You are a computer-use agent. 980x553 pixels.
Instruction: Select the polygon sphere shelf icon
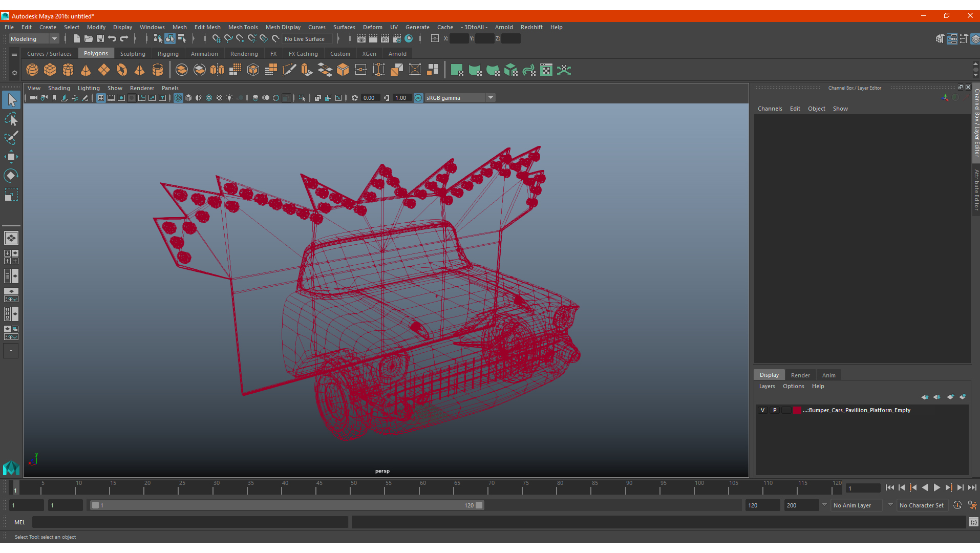point(32,70)
